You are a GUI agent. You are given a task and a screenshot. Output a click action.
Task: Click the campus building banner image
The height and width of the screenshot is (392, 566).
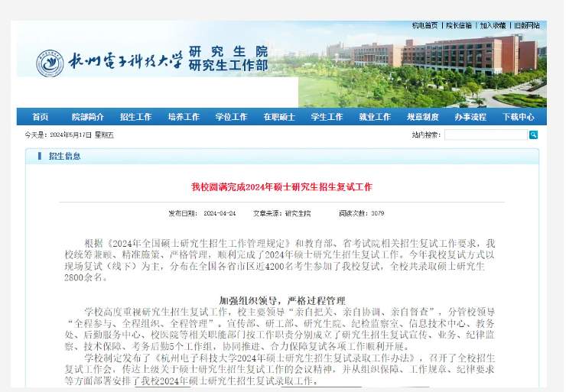(436, 73)
